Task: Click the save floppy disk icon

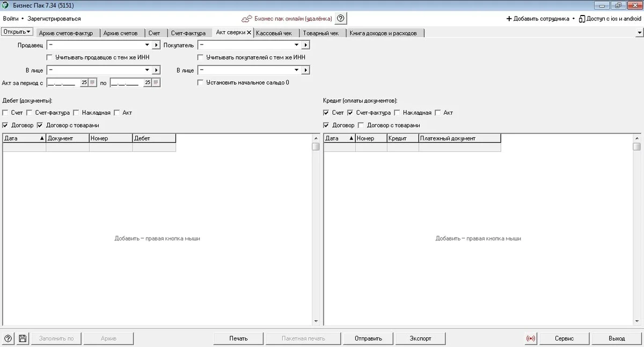Action: point(23,338)
